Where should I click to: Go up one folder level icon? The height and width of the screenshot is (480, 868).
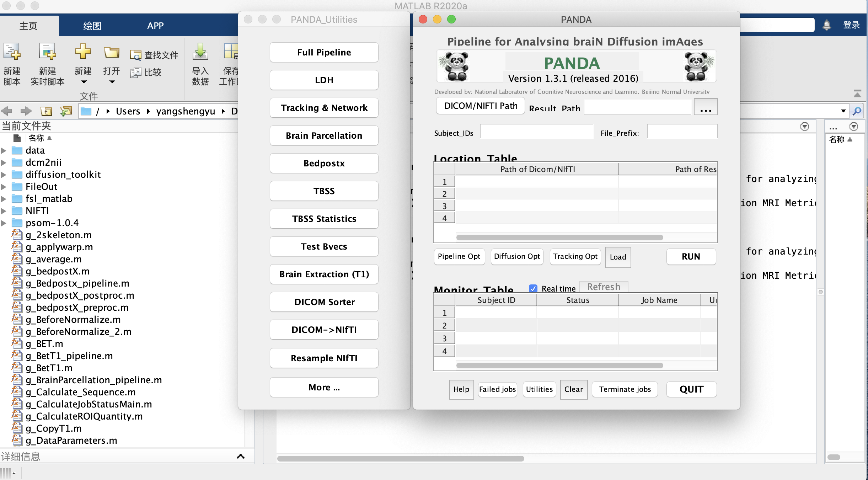click(x=46, y=111)
